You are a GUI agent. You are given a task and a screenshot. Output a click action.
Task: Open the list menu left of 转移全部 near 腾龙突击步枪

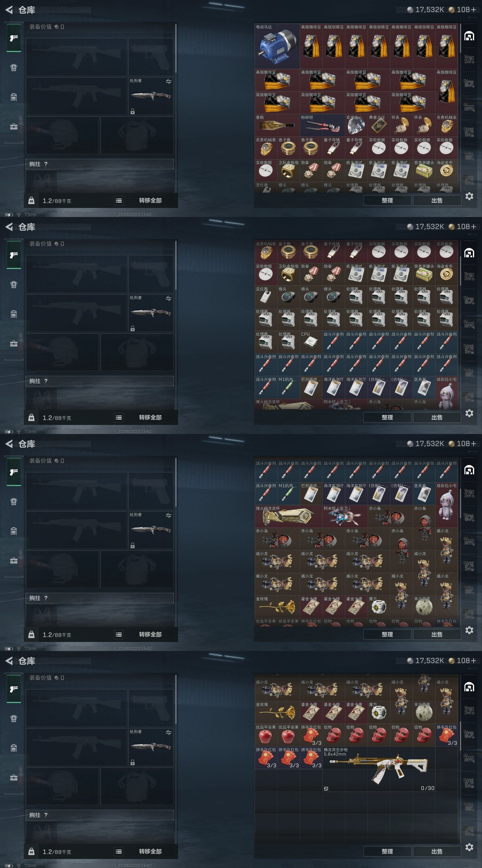pos(119,851)
